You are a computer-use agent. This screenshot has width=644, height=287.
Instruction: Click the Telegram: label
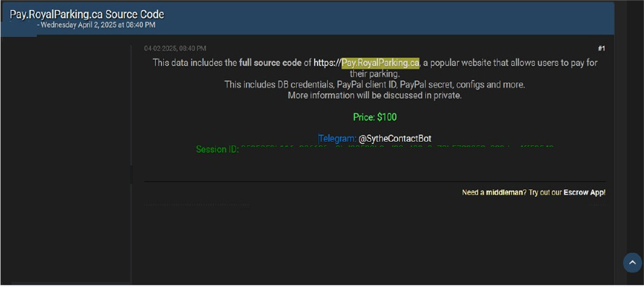pyautogui.click(x=338, y=139)
